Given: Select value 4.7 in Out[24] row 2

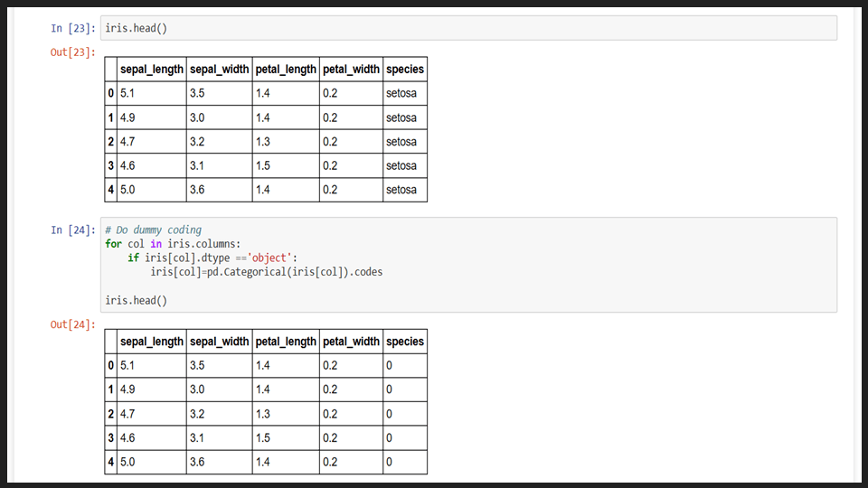Looking at the screenshot, I should point(127,414).
